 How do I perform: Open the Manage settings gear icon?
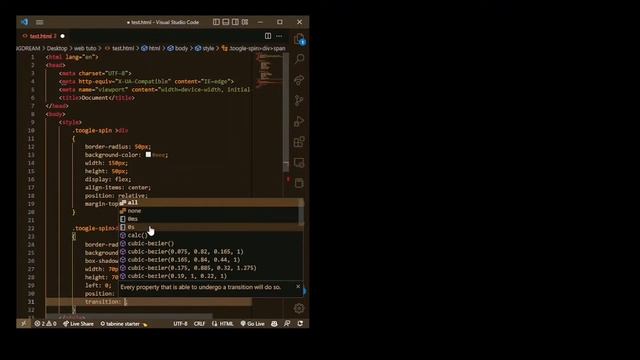click(299, 308)
